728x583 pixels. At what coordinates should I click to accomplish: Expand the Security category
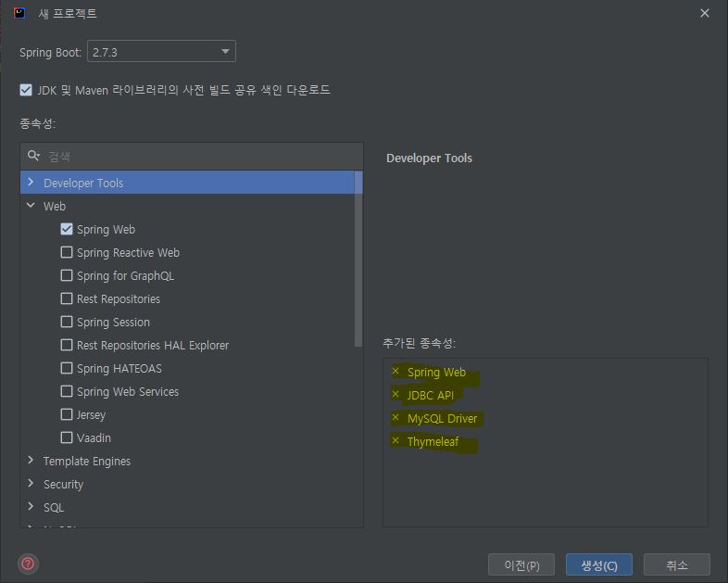point(31,484)
